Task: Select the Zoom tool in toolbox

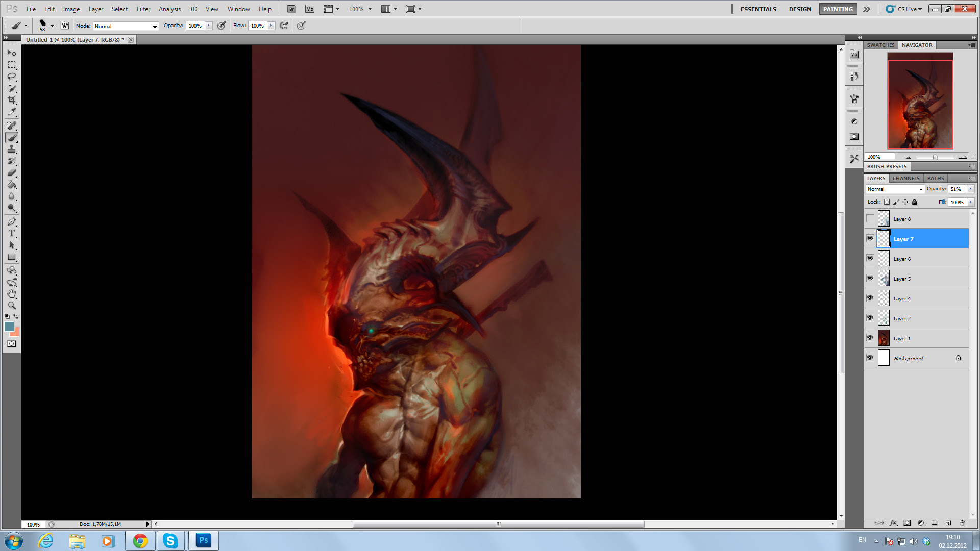Action: point(12,306)
